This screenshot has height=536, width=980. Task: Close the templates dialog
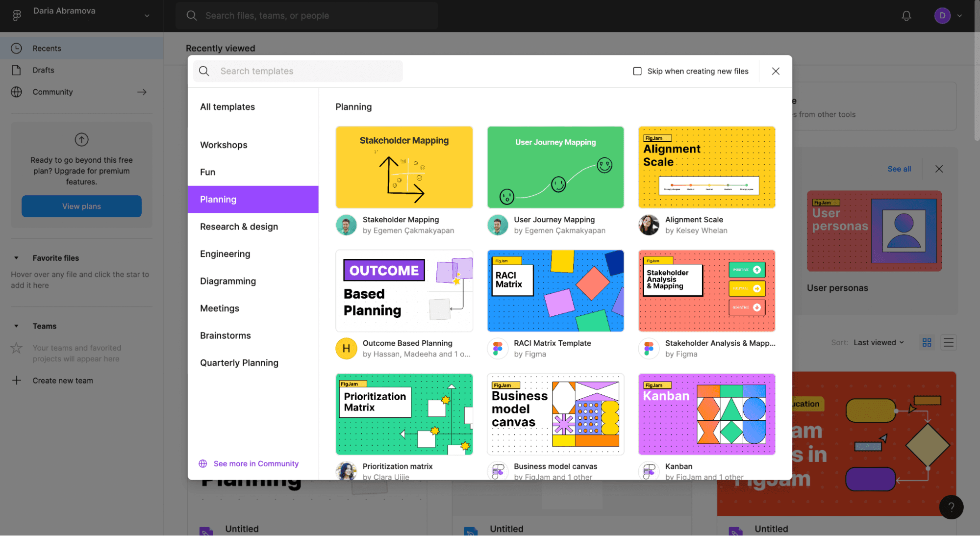coord(775,71)
